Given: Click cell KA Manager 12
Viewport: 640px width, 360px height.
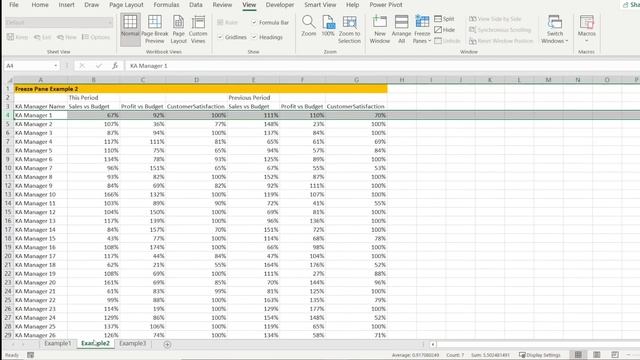Looking at the screenshot, I should 40,212.
